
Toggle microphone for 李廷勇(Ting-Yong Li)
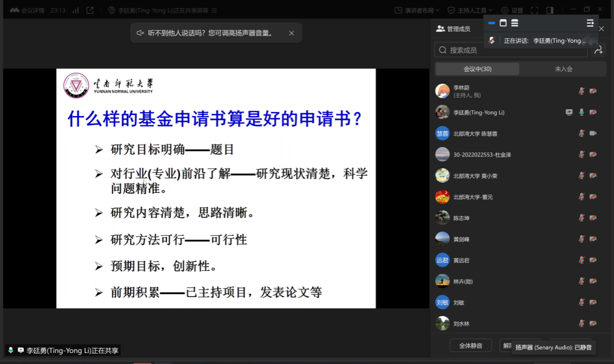coord(582,112)
